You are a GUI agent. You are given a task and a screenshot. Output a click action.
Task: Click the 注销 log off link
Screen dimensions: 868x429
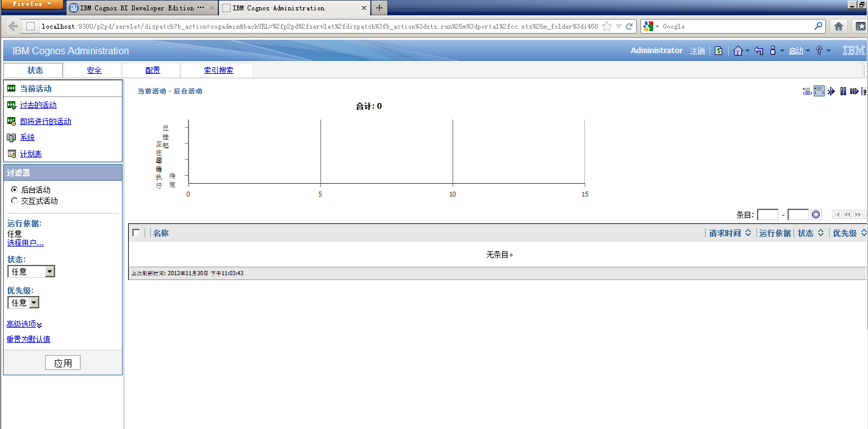click(x=697, y=51)
